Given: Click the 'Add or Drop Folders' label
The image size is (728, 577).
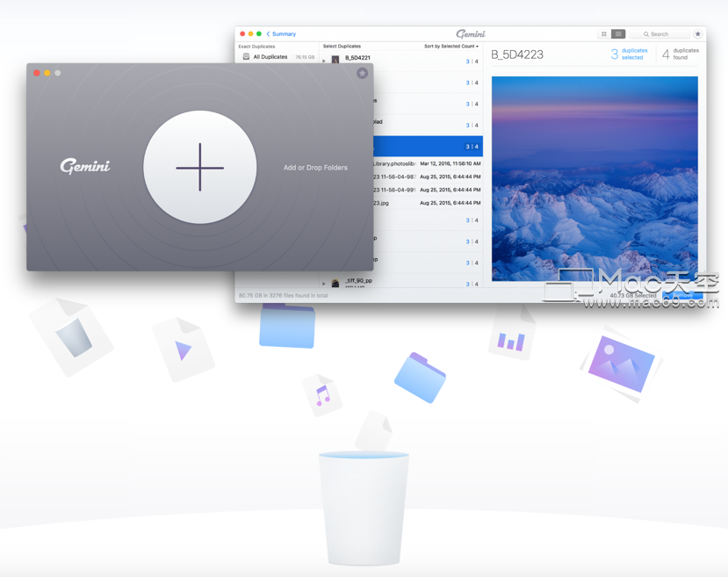Looking at the screenshot, I should 315,168.
